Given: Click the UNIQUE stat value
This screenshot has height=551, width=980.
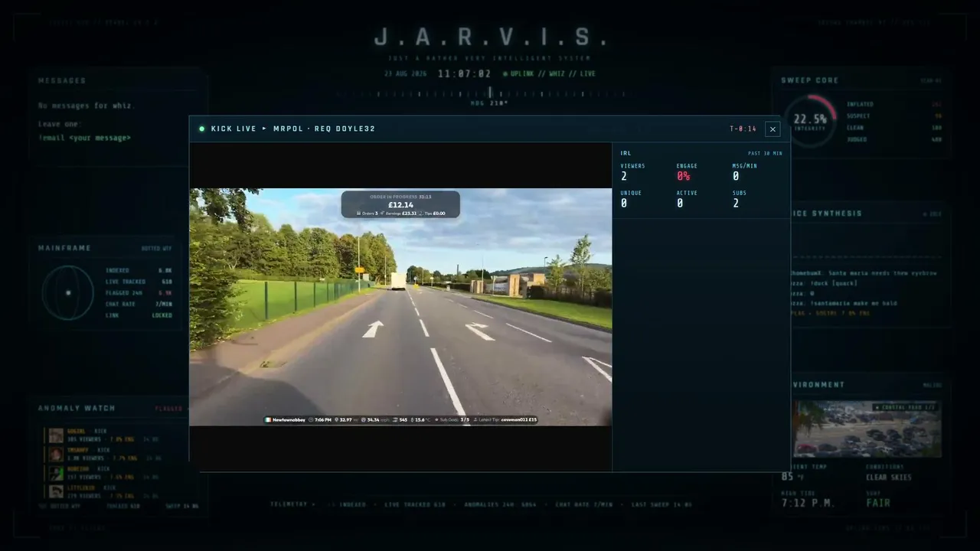Looking at the screenshot, I should tap(624, 204).
